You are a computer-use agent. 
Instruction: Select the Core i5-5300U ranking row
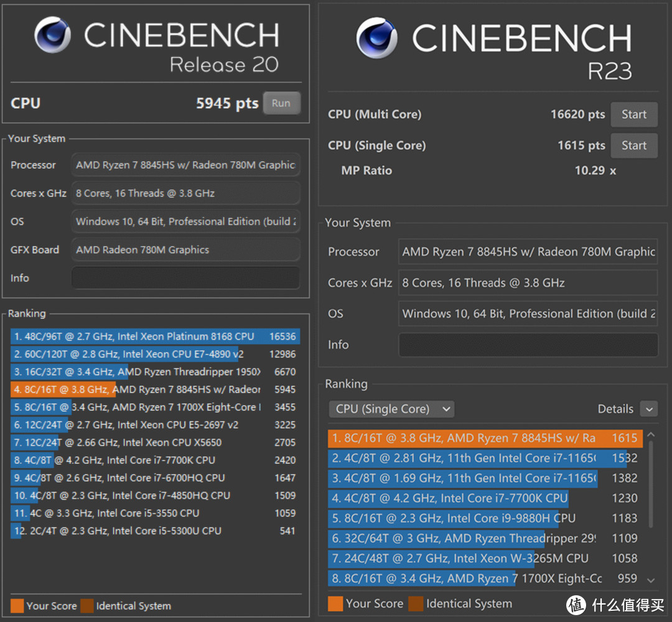[x=155, y=531]
